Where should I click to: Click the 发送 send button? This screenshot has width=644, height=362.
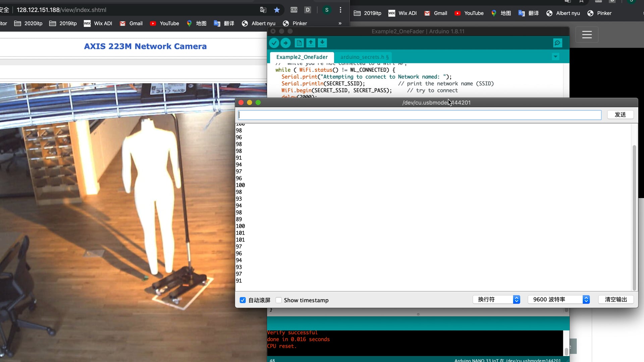[x=620, y=115]
